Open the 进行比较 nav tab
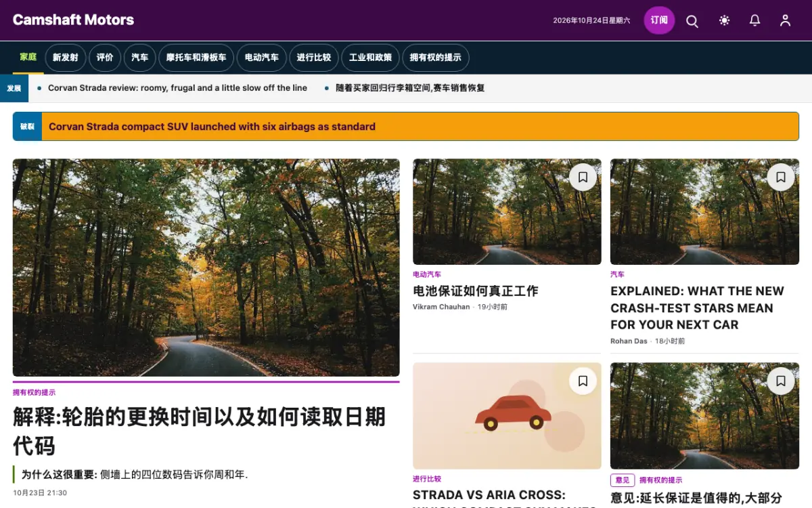The image size is (812, 508). pos(314,58)
